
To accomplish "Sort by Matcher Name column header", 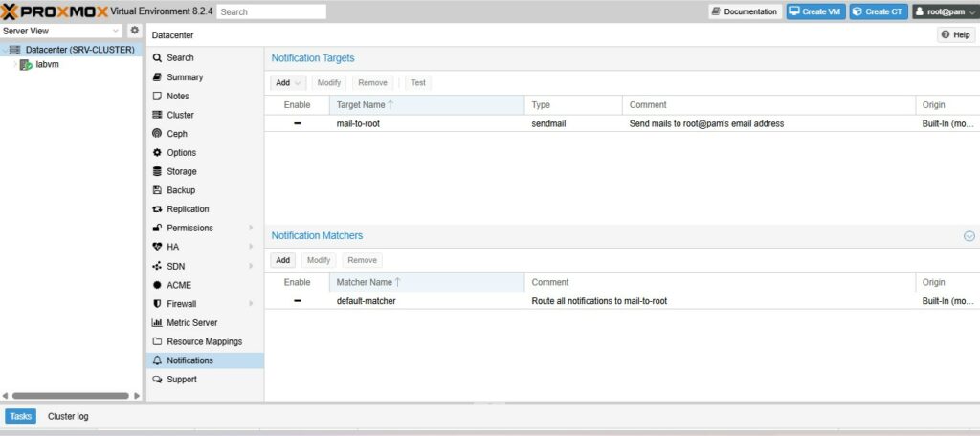I will (x=427, y=282).
